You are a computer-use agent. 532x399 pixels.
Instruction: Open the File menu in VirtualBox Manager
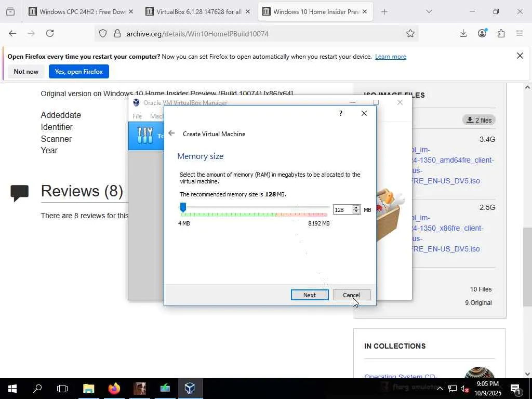point(137,116)
